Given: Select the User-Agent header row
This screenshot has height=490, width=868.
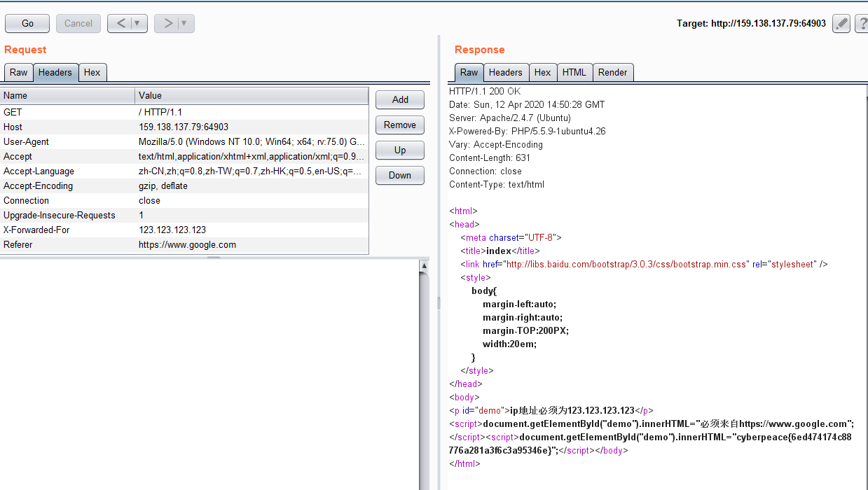Looking at the screenshot, I should tap(184, 141).
